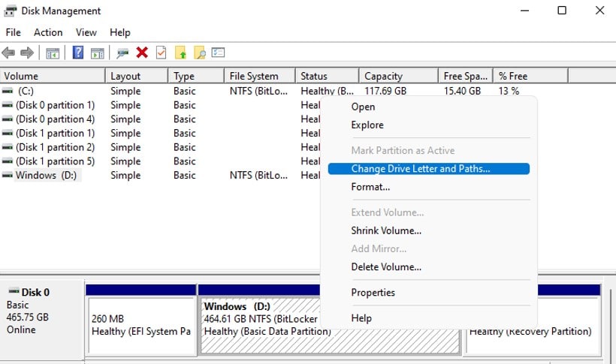Open the View menu
616x364 pixels.
[86, 32]
